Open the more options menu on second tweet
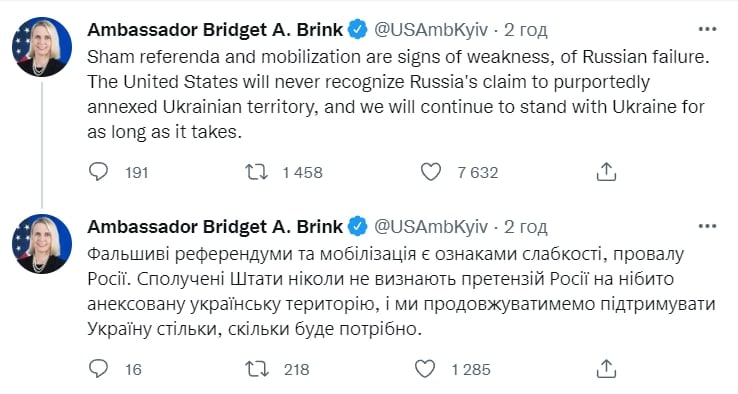 point(707,226)
